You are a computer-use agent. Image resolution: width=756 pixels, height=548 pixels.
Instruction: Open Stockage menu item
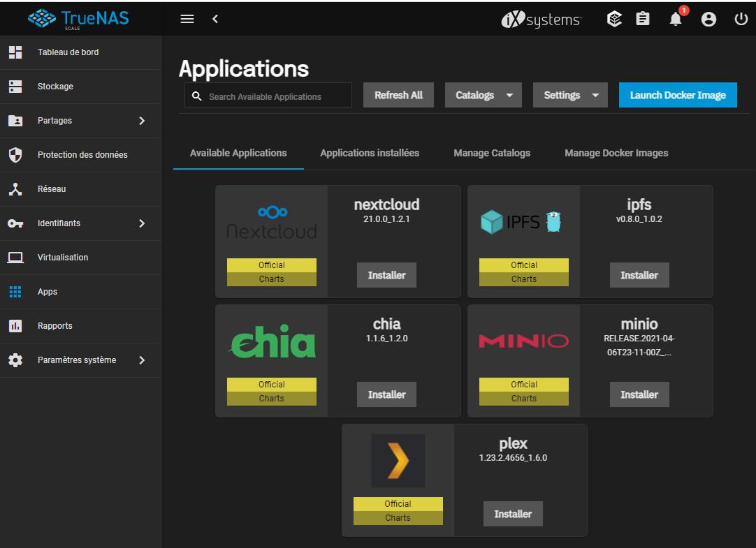click(80, 86)
